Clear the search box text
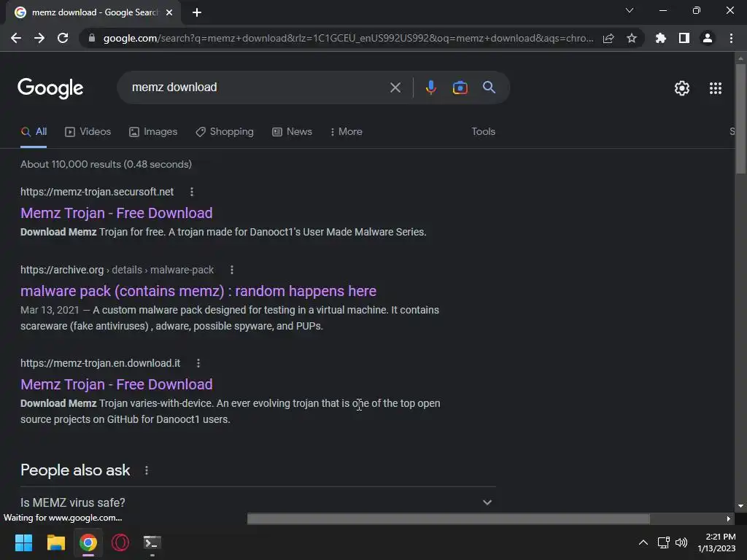The width and height of the screenshot is (747, 560). (x=395, y=87)
